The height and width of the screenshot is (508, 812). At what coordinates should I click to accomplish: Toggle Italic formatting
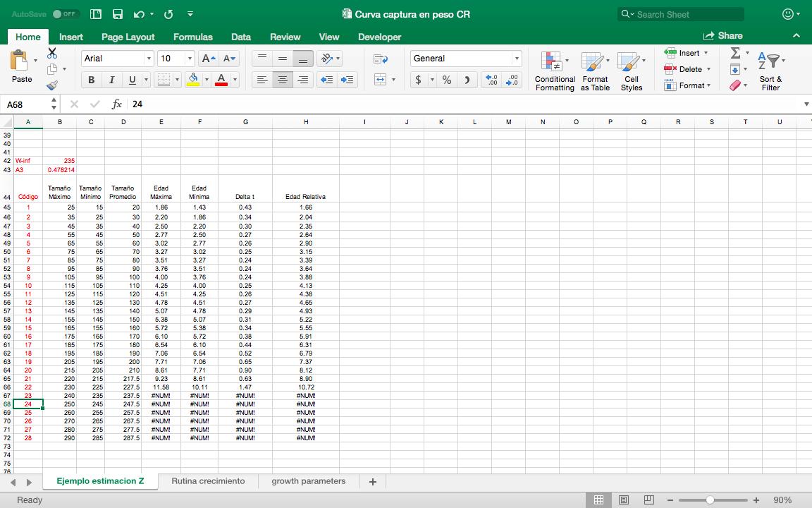[x=111, y=79]
